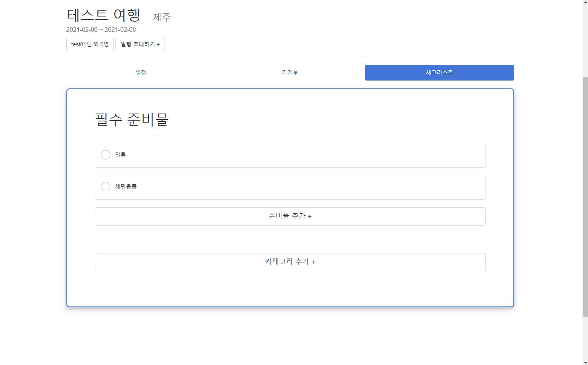Click the 제주 destination label
Image resolution: width=588 pixels, height=365 pixels.
tap(162, 17)
